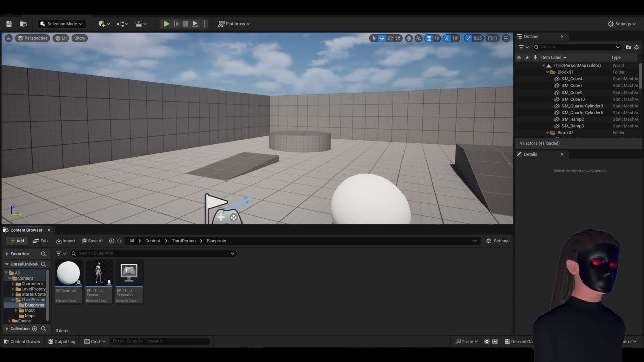The height and width of the screenshot is (362, 644).
Task: Click the Eject from player button
Action: [195, 24]
